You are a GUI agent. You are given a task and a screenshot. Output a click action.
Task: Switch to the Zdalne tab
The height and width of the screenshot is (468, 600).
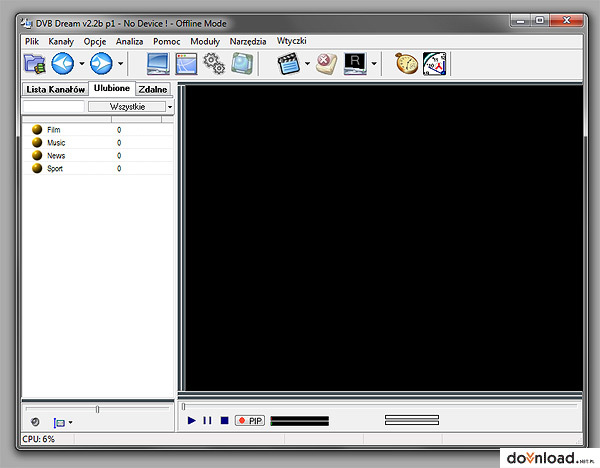153,89
